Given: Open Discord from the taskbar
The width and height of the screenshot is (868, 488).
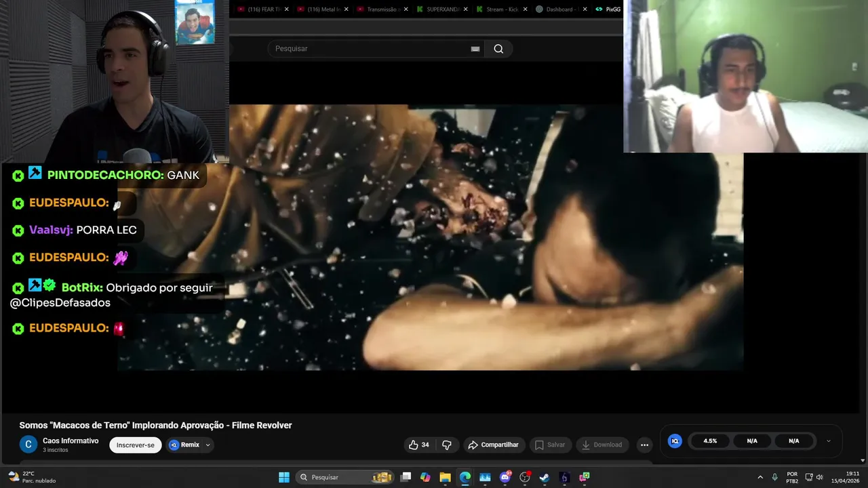Looking at the screenshot, I should pos(505,477).
